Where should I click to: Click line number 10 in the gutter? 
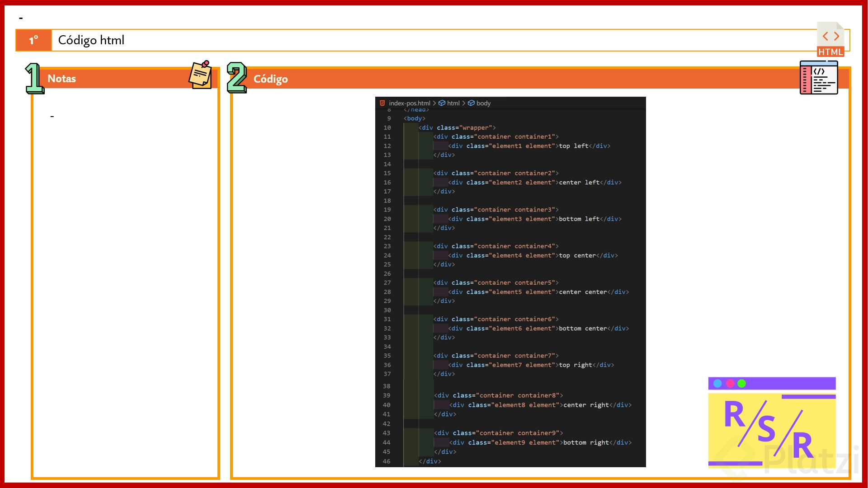tap(387, 128)
